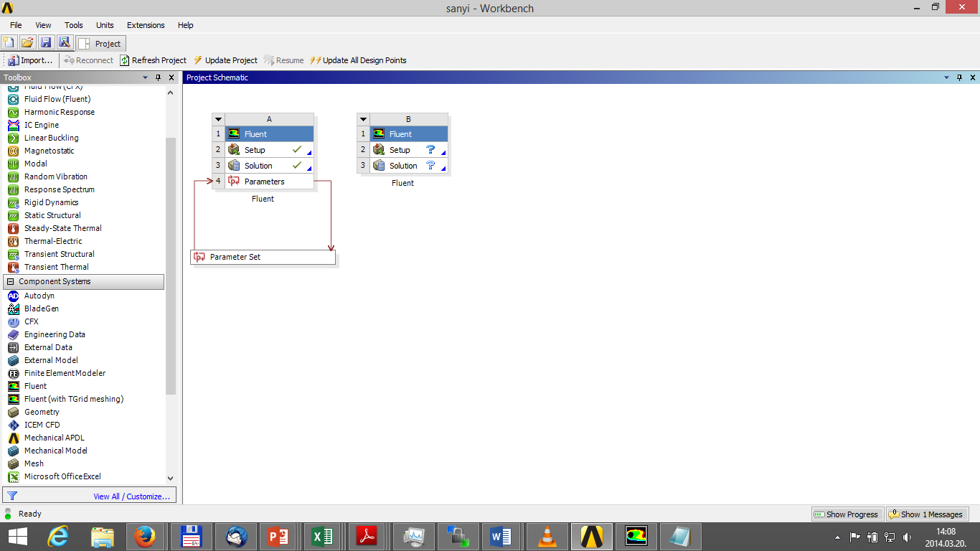Click Reconnect in the toolbar

(88, 60)
